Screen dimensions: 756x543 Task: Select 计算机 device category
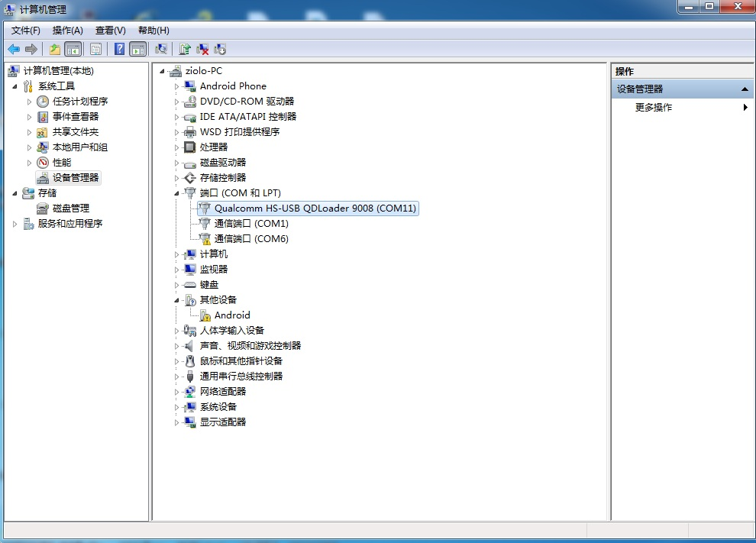[214, 254]
